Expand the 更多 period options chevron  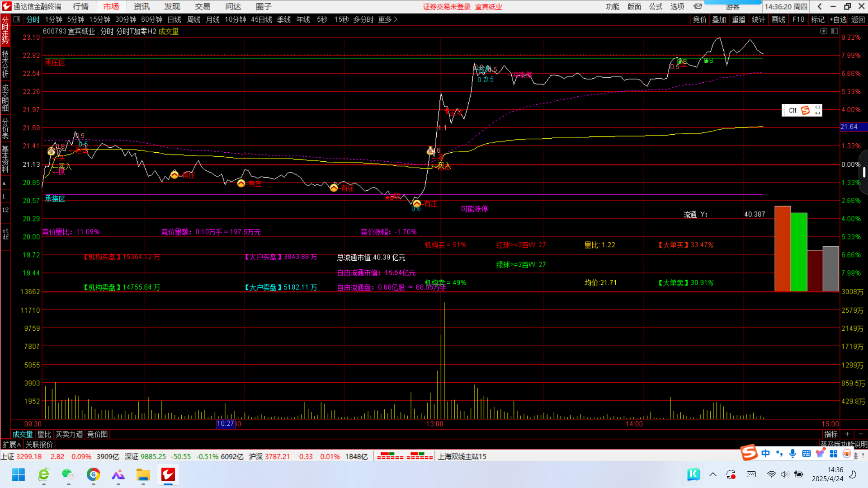pos(396,19)
